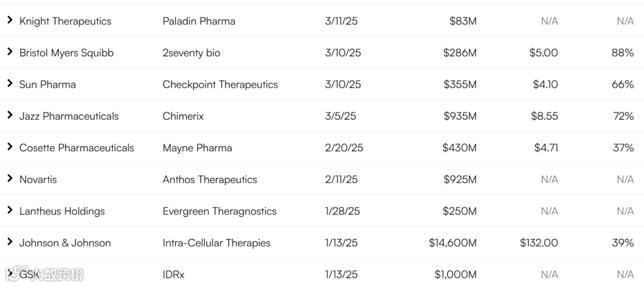
Task: Click Evergreen Theragnostics target name
Action: [219, 211]
